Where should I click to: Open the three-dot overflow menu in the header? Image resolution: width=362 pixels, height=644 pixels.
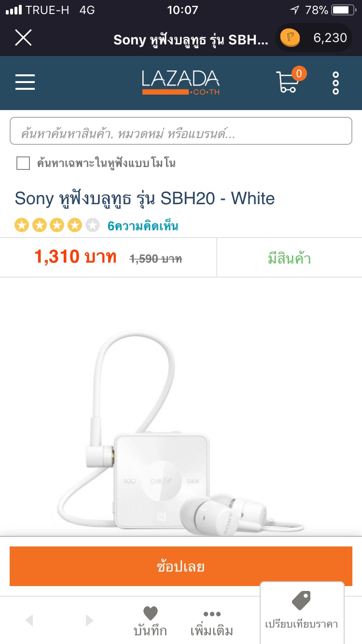click(x=336, y=83)
